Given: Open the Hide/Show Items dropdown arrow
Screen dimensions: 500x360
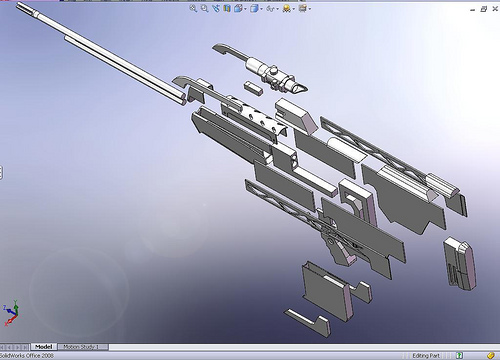Looking at the screenshot, I should pos(277,9).
